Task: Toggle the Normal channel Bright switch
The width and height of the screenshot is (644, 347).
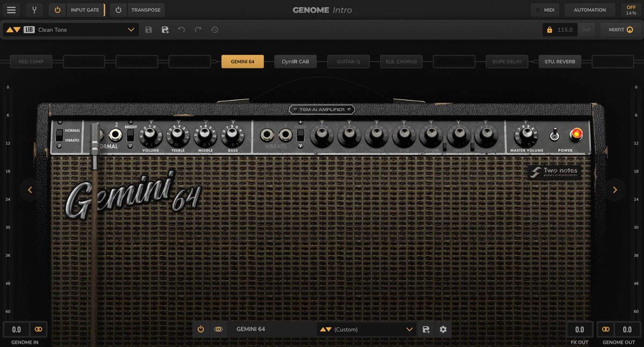Action: pos(130,135)
